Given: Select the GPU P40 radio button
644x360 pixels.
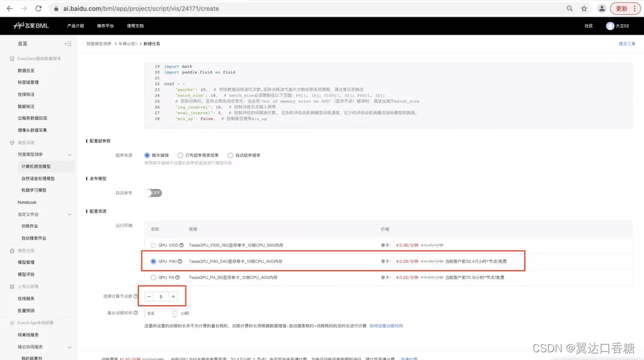Looking at the screenshot, I should (153, 262).
